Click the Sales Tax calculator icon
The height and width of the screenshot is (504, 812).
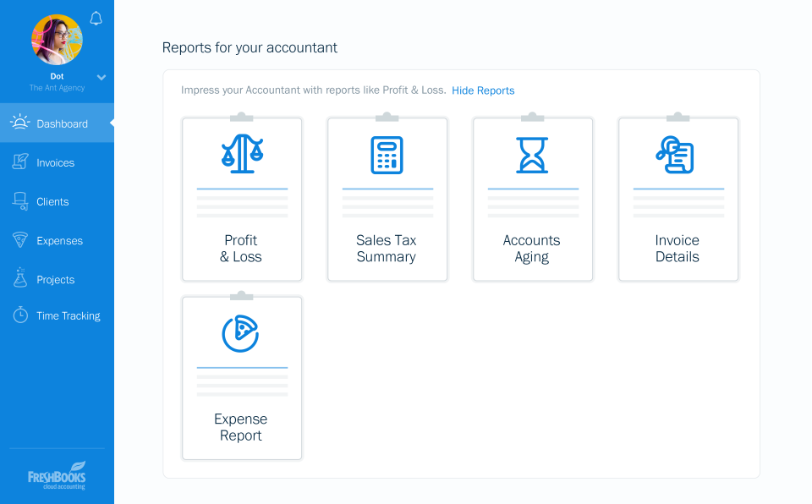point(387,155)
